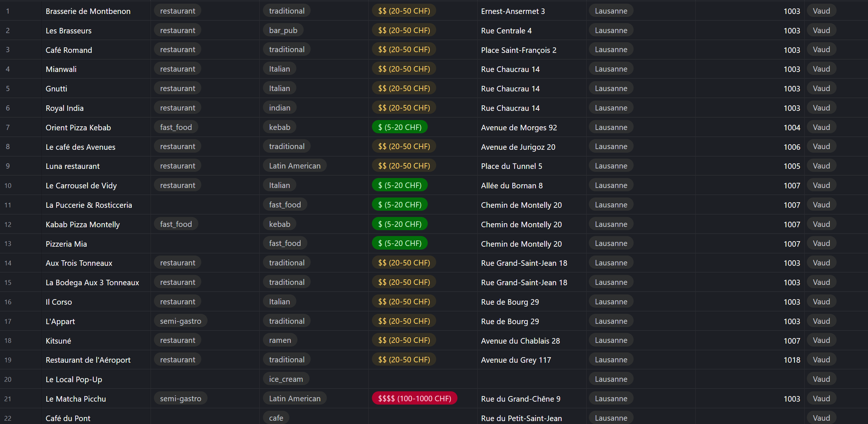Click the postal code 1018 cell
This screenshot has height=424, width=868.
pos(791,360)
